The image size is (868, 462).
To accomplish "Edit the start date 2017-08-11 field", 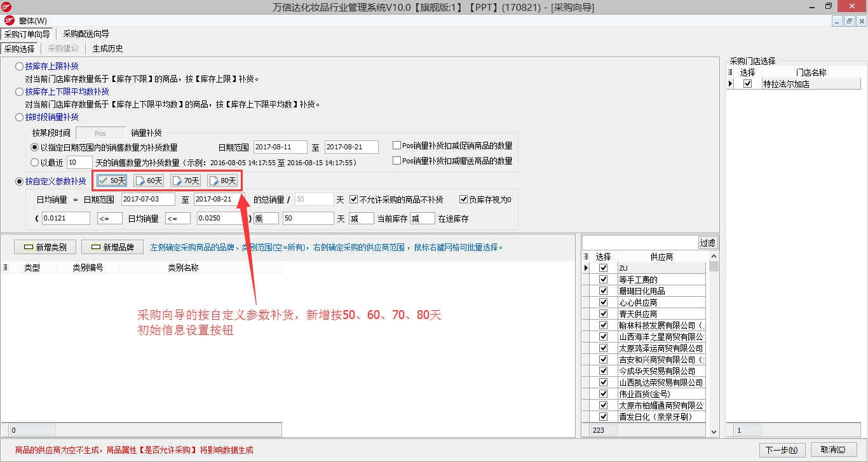I will click(280, 147).
